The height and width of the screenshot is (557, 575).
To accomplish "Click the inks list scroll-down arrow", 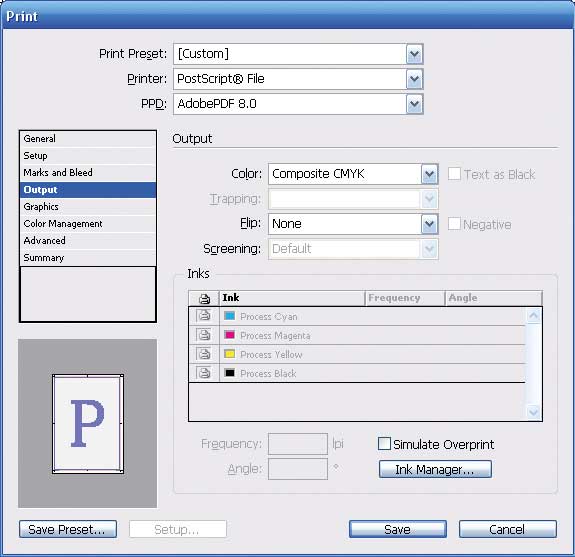I will click(x=534, y=412).
